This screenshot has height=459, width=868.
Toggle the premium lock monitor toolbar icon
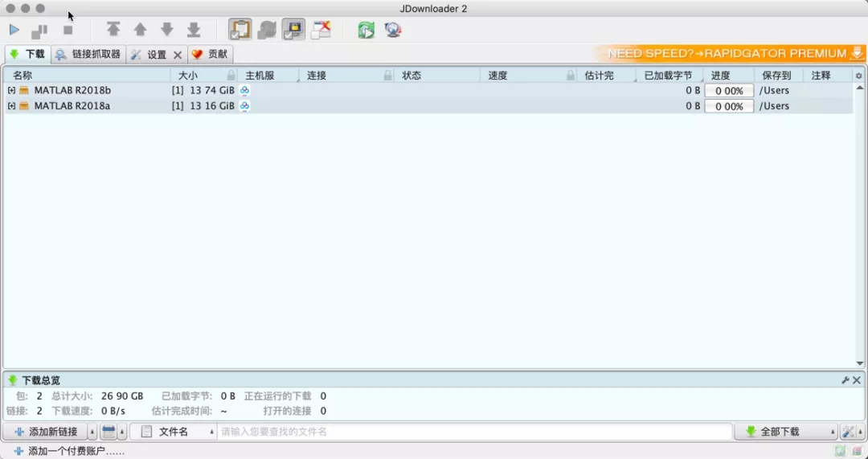293,30
